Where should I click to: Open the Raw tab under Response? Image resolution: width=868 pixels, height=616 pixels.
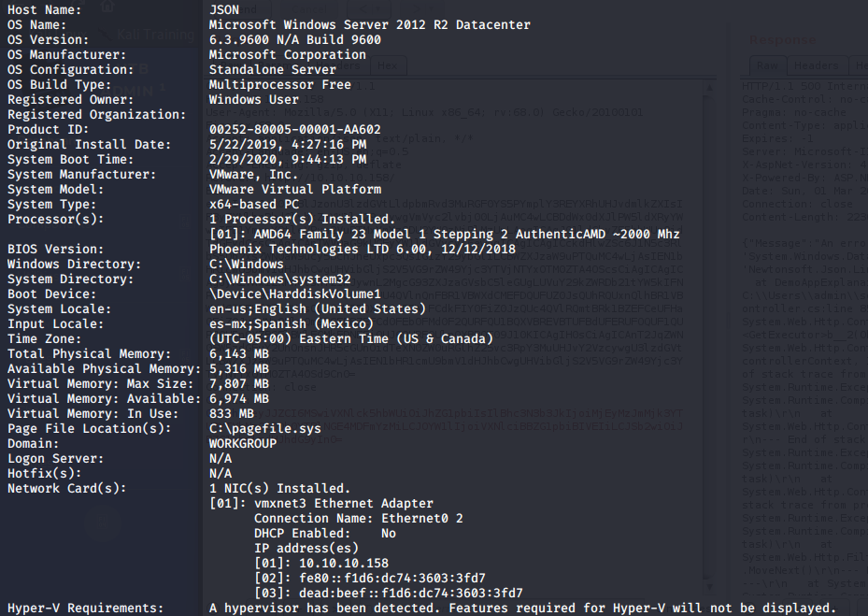coord(767,65)
